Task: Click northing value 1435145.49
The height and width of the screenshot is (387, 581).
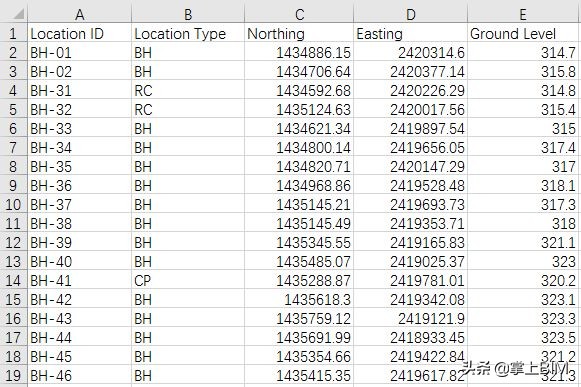Action: [x=299, y=223]
